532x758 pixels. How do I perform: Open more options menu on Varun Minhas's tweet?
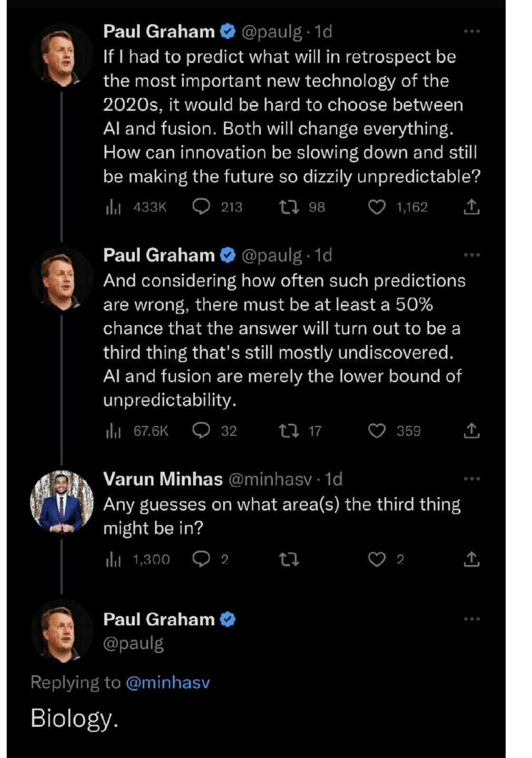pos(471,479)
